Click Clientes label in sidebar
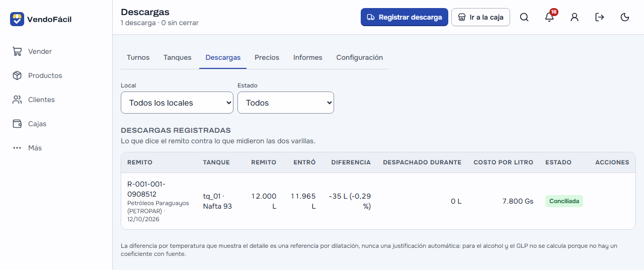This screenshot has height=270, width=644. (x=41, y=100)
